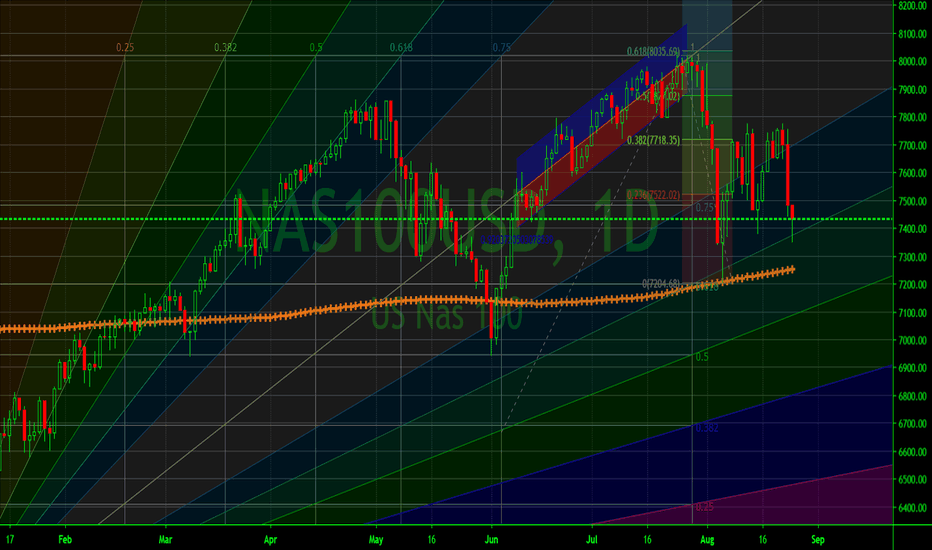Click the Feb date label on time axis
Screen dimensions: 932x550
pyautogui.click(x=65, y=540)
